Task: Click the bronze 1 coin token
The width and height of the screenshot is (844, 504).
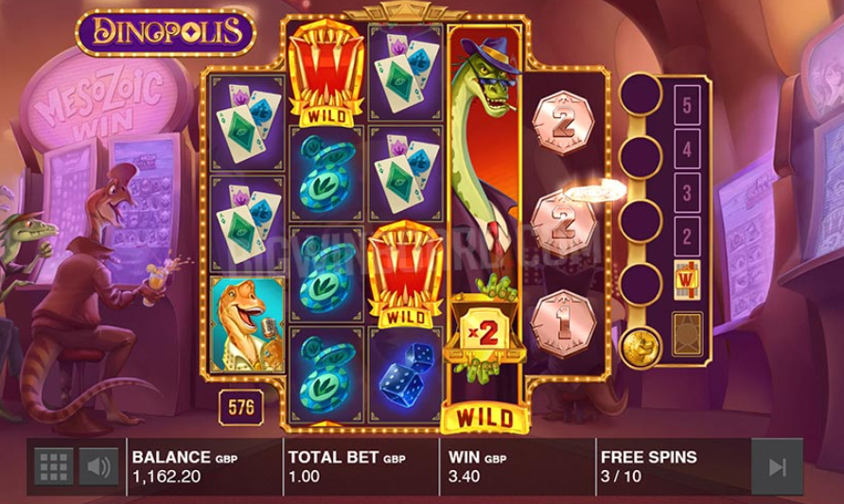Action: (x=563, y=323)
